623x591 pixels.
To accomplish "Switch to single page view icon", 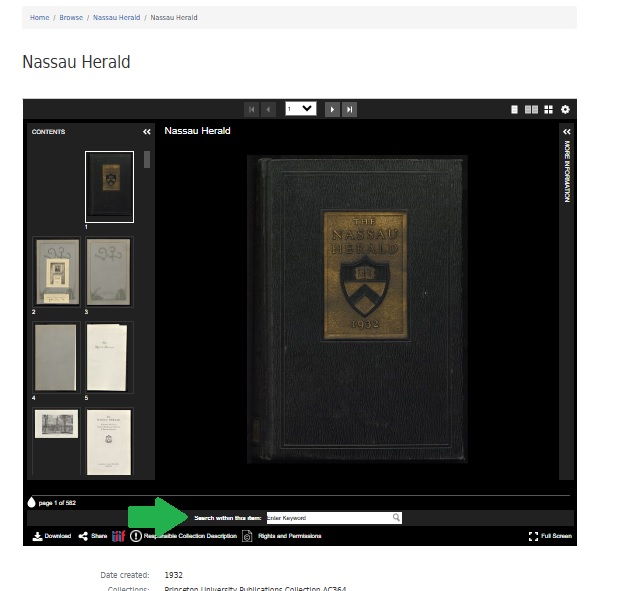I will point(514,109).
